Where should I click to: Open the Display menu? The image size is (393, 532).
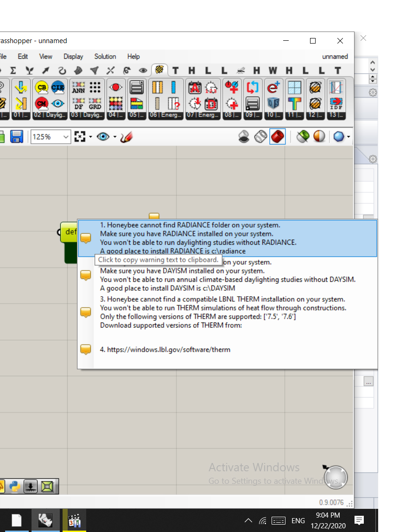click(x=73, y=57)
